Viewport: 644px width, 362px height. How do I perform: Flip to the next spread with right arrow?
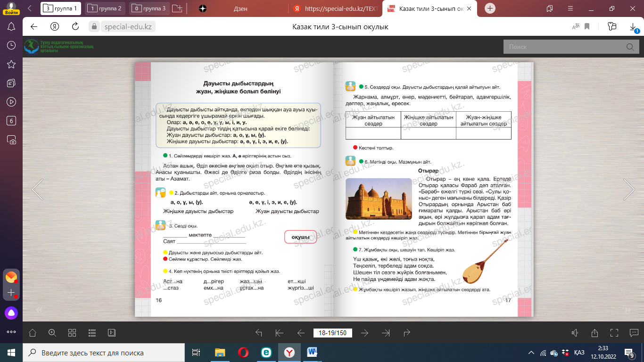point(629,189)
